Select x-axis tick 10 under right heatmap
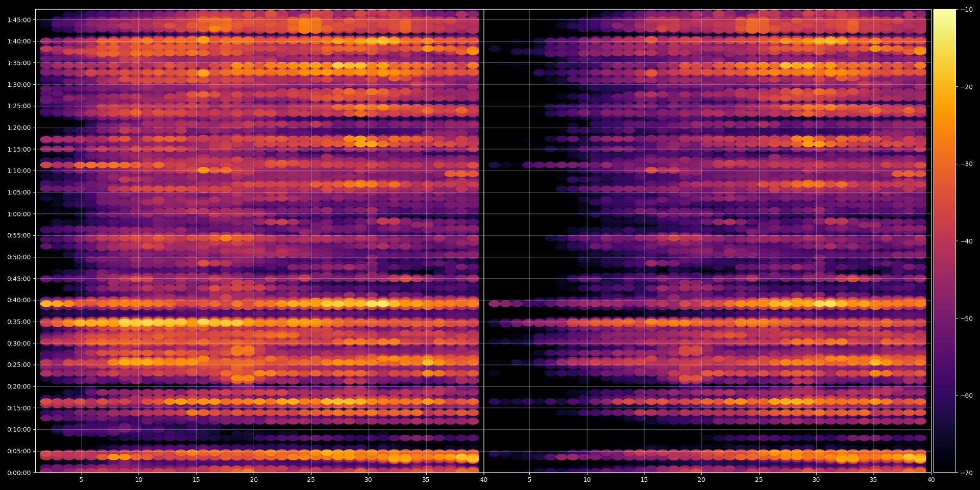Viewport: 980px width, 490px height. 587,480
